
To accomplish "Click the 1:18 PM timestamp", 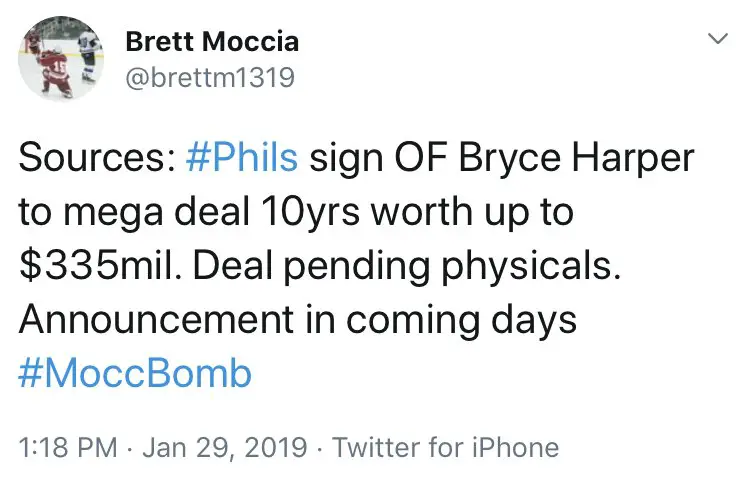I will (x=67, y=447).
